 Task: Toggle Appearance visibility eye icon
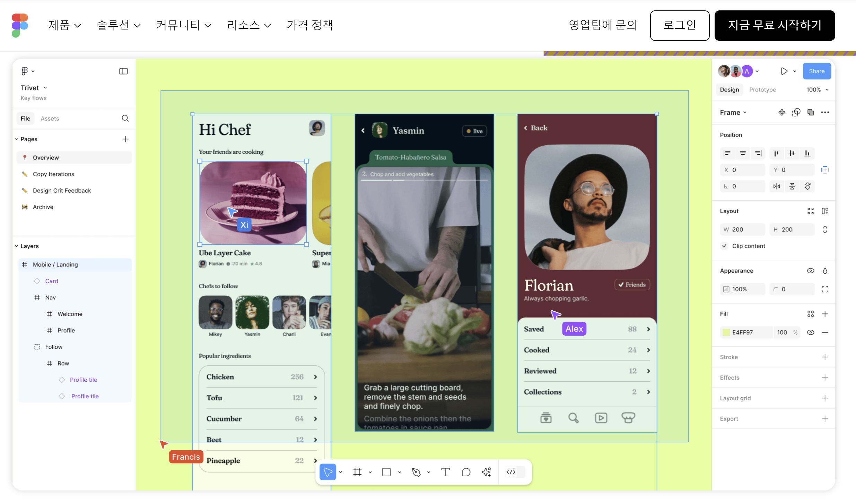point(811,271)
